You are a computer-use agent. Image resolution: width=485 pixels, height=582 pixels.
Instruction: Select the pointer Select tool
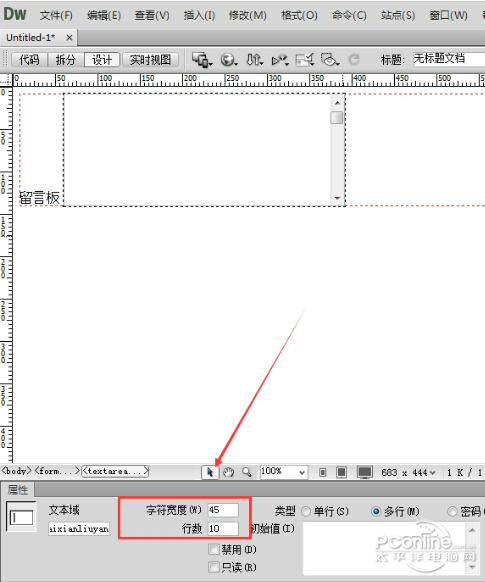click(210, 472)
